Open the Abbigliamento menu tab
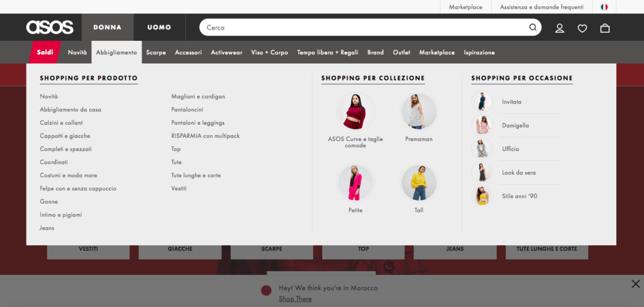Screen dimensions: 644x307 coord(116,52)
